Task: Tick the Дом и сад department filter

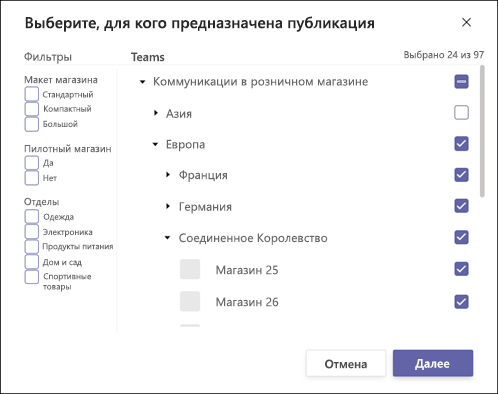Action: (32, 262)
